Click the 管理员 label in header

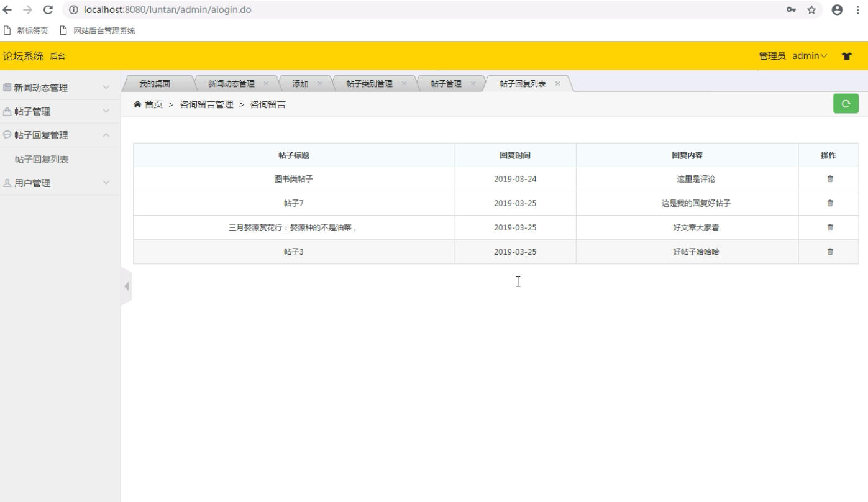772,56
